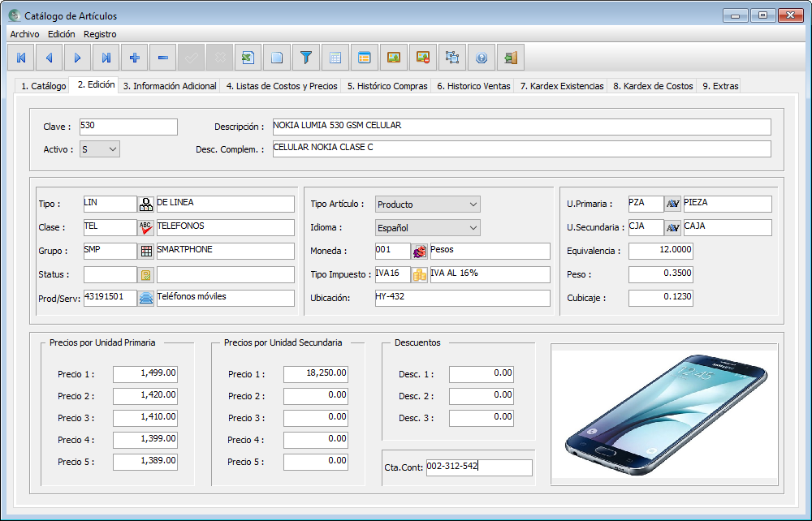This screenshot has width=812, height=521.
Task: Jump to the last record
Action: click(x=106, y=58)
